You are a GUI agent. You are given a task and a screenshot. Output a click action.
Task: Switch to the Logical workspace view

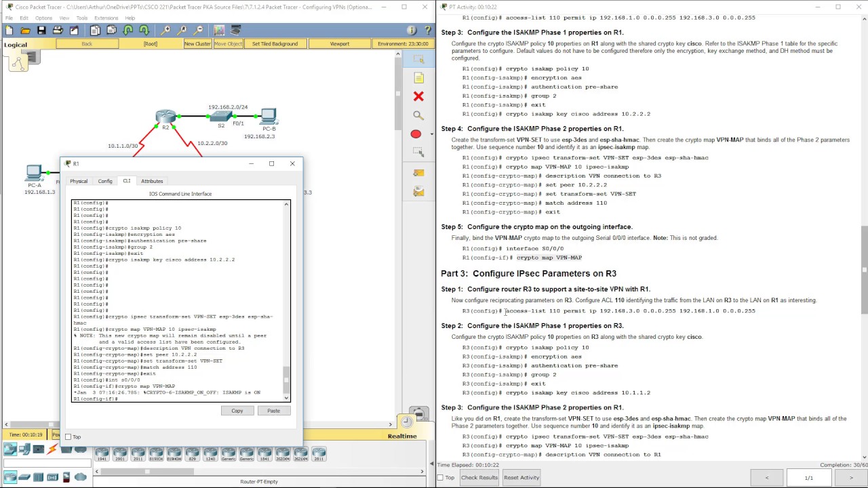click(x=16, y=45)
